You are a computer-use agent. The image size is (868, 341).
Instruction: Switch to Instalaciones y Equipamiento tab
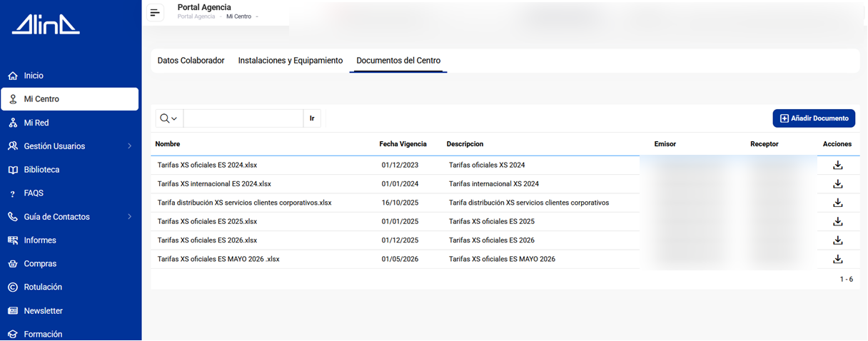click(x=291, y=61)
